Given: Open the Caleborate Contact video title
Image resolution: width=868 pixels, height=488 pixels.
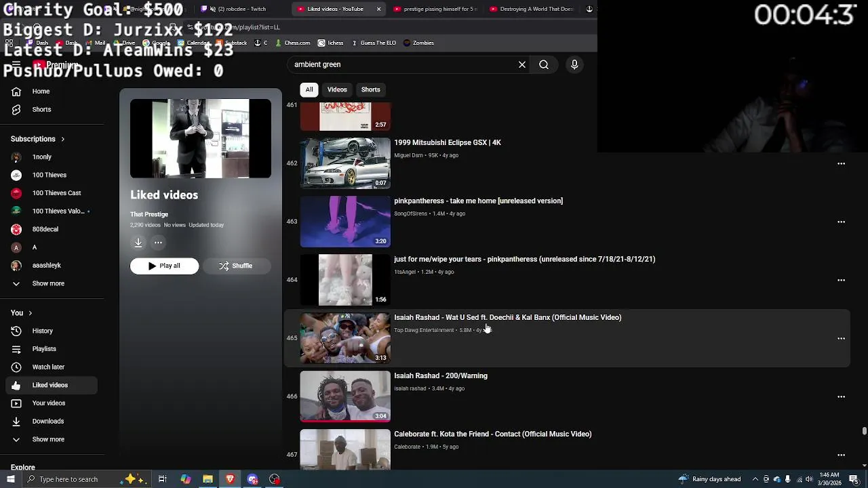Looking at the screenshot, I should (x=493, y=434).
